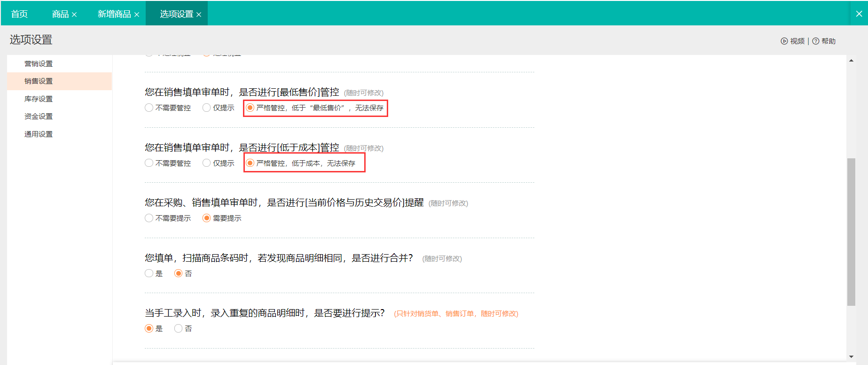Viewport: 868px width, 365px height.
Task: Open the 帮助 help icon
Action: pos(816,41)
